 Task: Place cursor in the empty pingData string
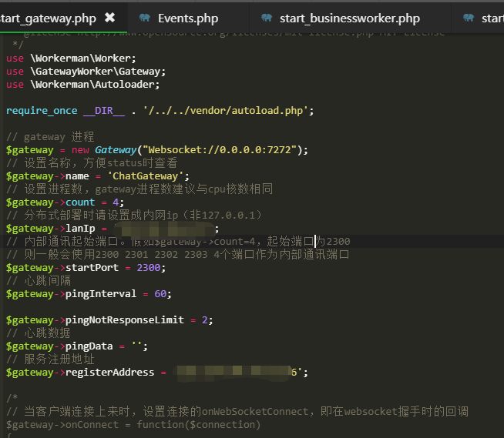(136, 346)
